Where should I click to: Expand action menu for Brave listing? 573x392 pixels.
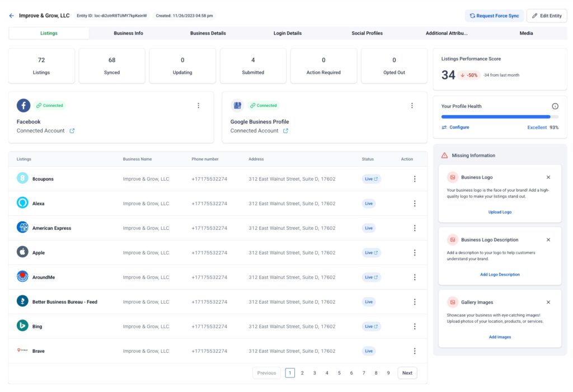point(415,351)
